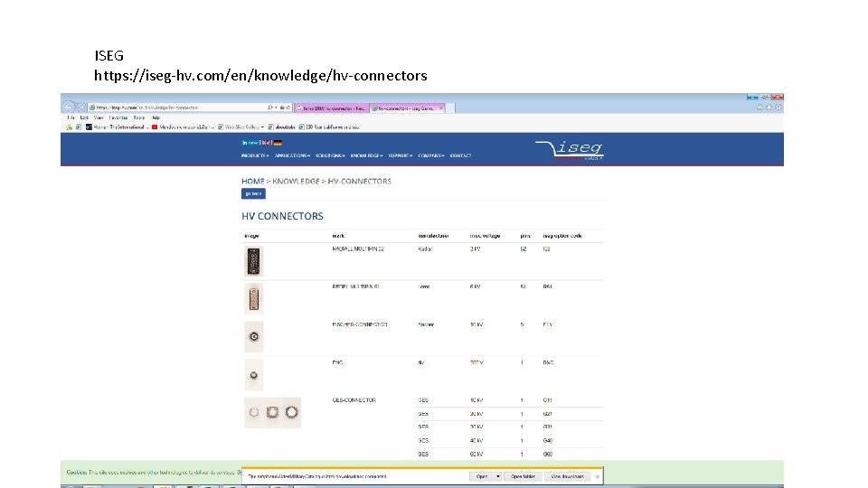
Task: Click the RADIALL MULTIPIN 52 mark text
Action: (x=358, y=249)
